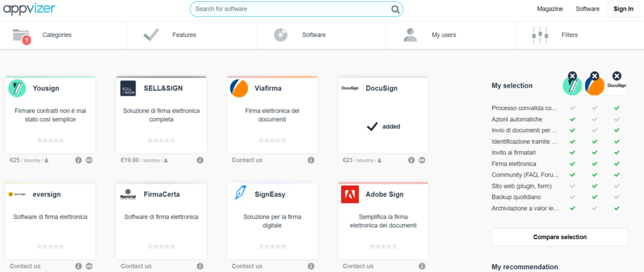The width and height of the screenshot is (644, 272).
Task: Click the eversign logo in its card
Action: pos(17,195)
